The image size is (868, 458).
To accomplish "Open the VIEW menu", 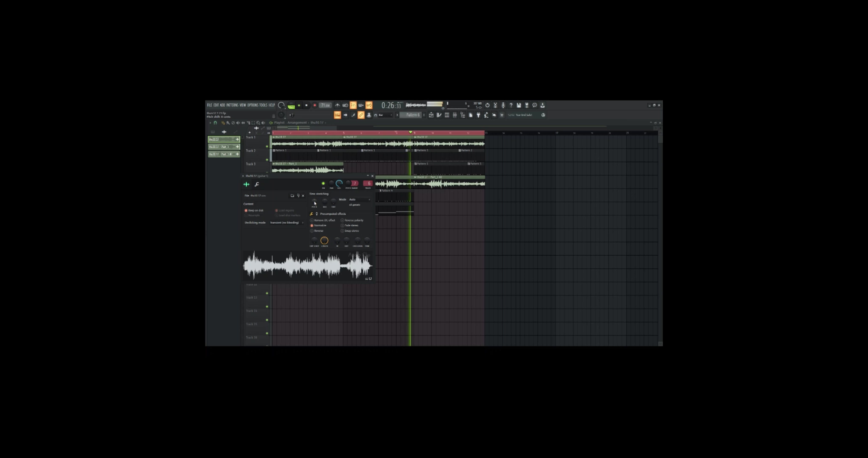I will [x=243, y=105].
